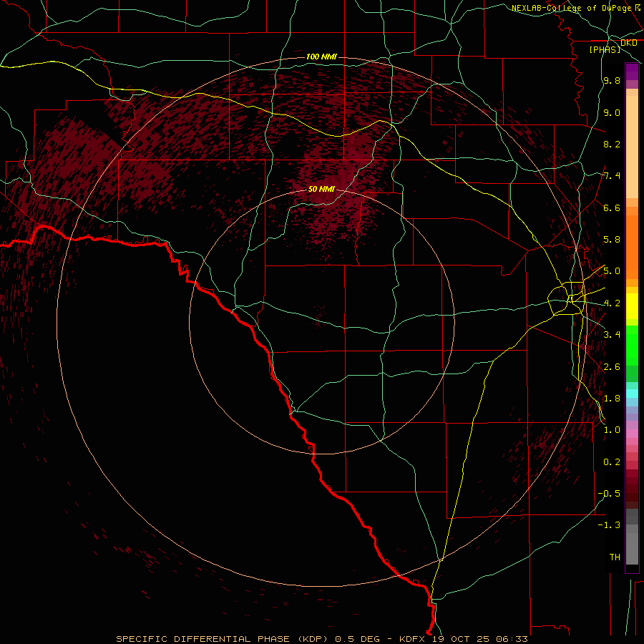The image size is (644, 644).
Task: Click the purple segment atop the color bar
Action: [632, 72]
